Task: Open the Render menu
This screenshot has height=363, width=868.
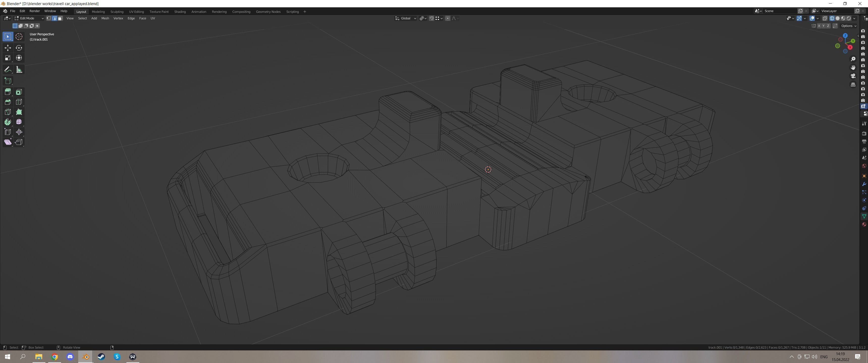Action: tap(34, 11)
